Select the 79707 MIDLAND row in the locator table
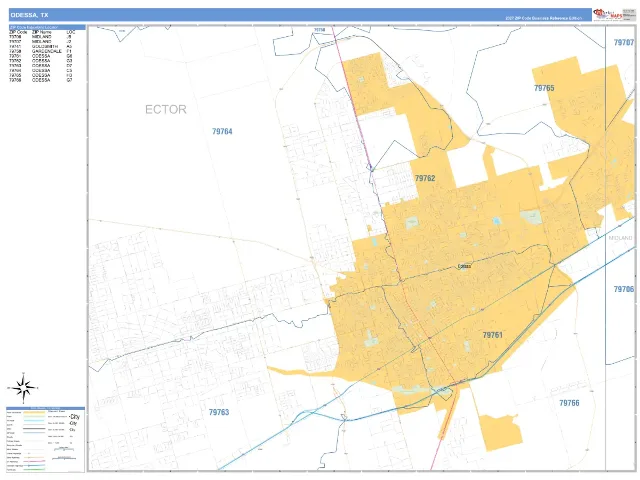This screenshot has height=480, width=640. pos(40,42)
